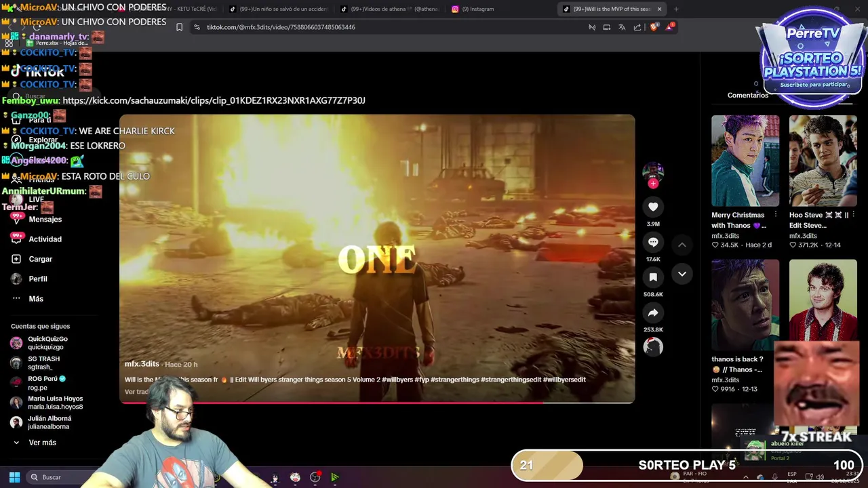Go to previous video with up chevron

[682, 245]
